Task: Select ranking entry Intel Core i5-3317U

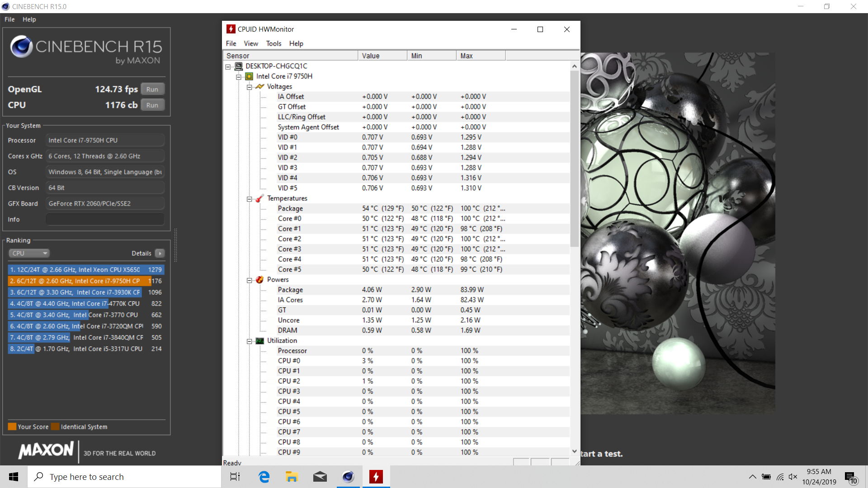Action: 86,349
